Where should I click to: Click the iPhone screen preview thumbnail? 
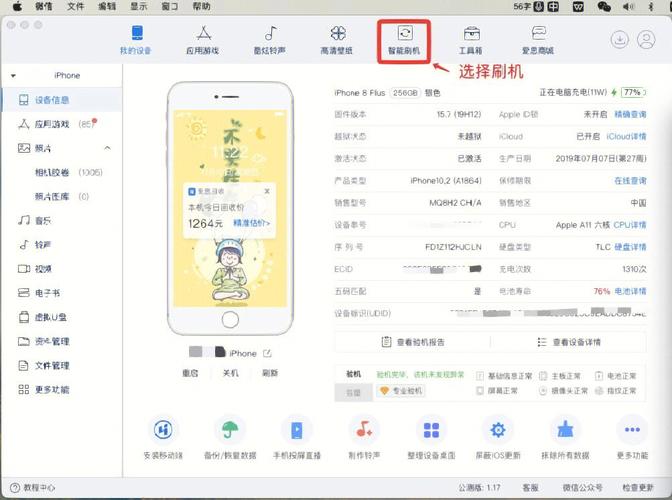click(230, 208)
